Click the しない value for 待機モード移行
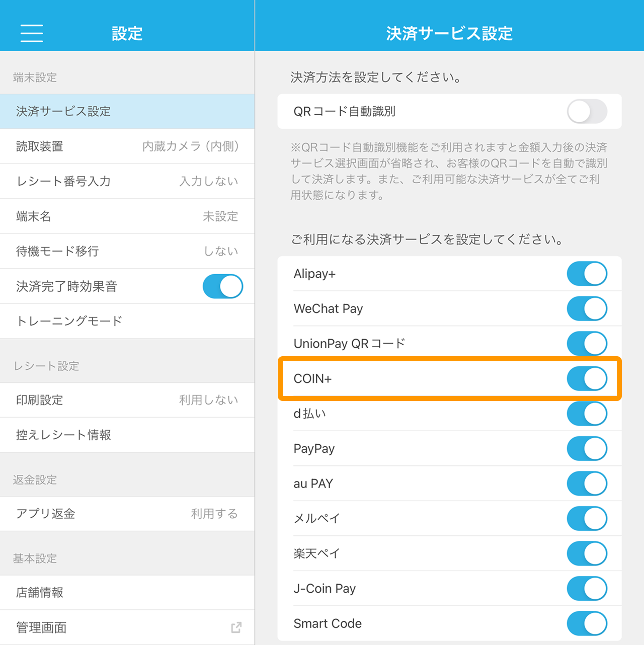This screenshot has height=645, width=644. pos(221,251)
